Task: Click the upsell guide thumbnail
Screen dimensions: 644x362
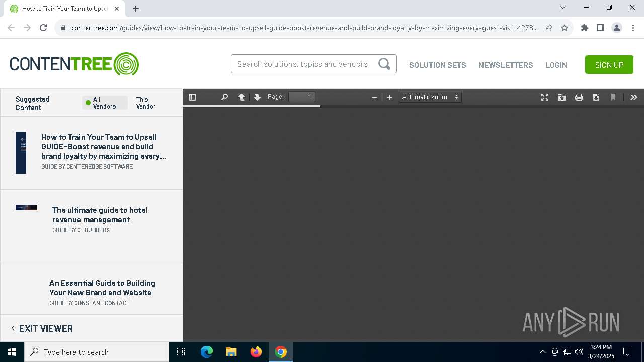Action: click(x=21, y=153)
